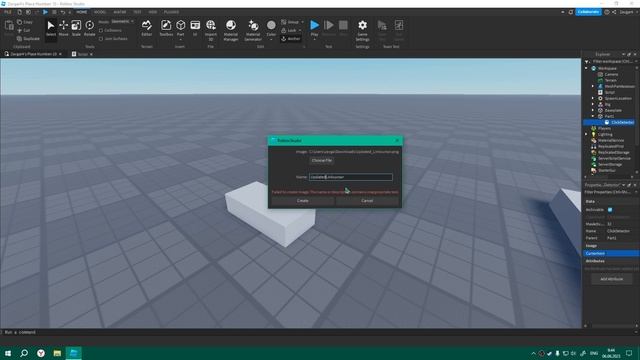Expand the Baseplate tree node
The image size is (640, 360).
[593, 110]
